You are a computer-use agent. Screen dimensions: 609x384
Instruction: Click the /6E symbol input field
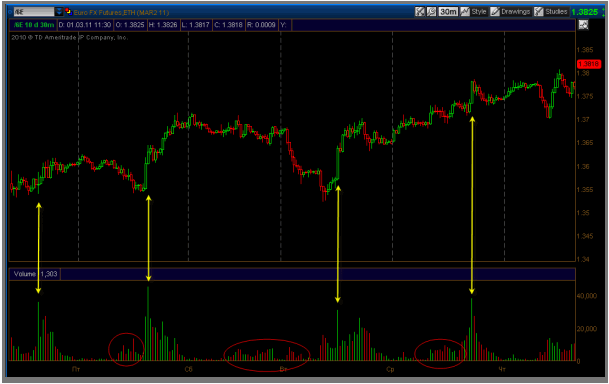34,12
